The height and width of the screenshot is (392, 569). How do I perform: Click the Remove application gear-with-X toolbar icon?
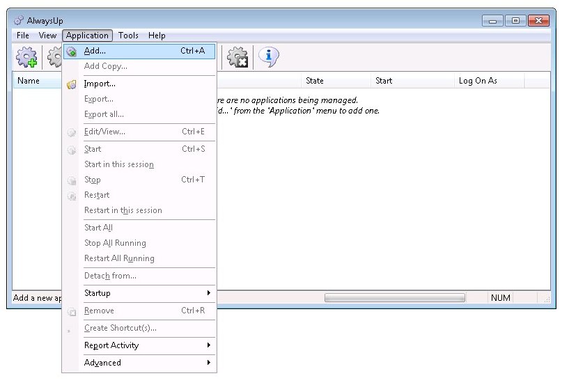tap(237, 57)
